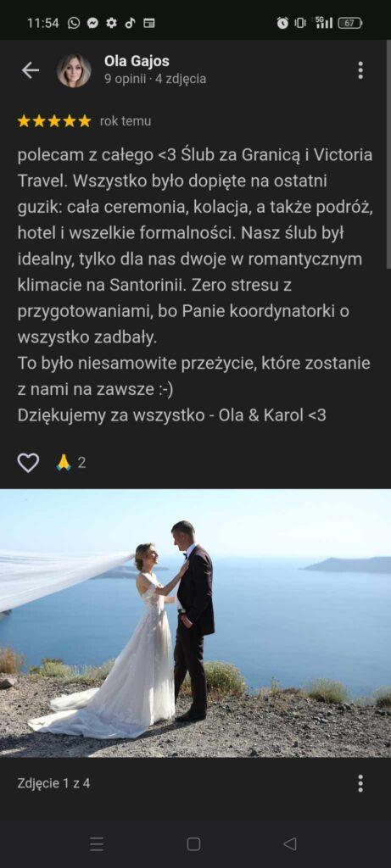Screen dimensions: 391x868
Task: Click the Ola Gajos reviewer name
Action: (x=137, y=61)
